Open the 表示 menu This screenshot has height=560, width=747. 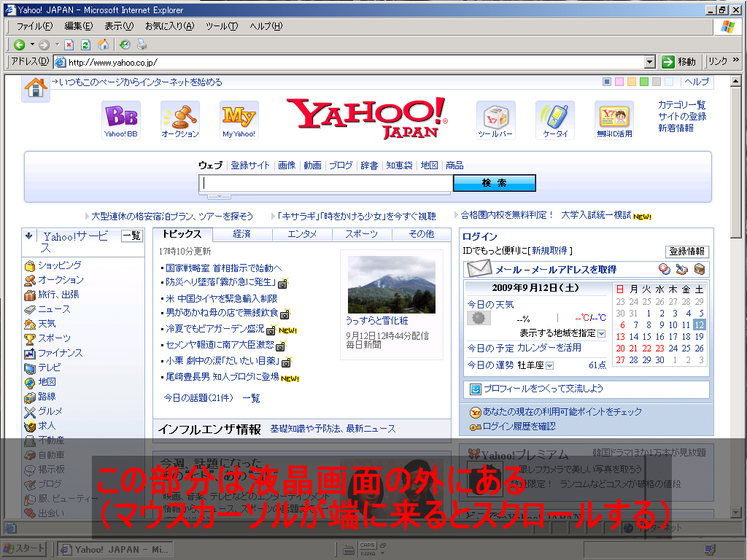pos(119,26)
